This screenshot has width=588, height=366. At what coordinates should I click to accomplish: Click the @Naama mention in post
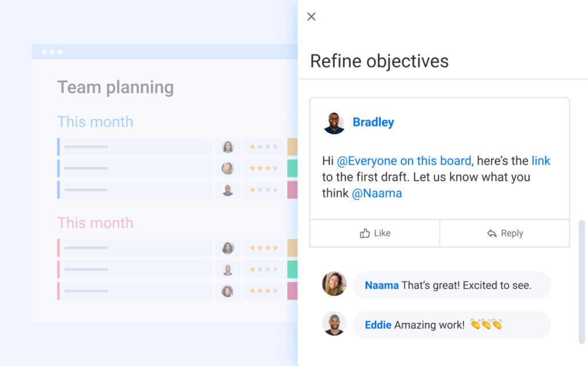(x=377, y=193)
